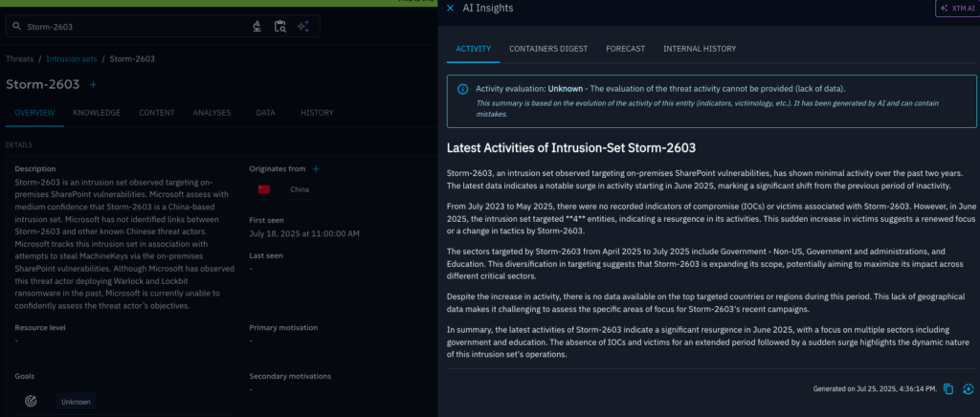
Task: Close the AI Insights panel
Action: click(451, 9)
